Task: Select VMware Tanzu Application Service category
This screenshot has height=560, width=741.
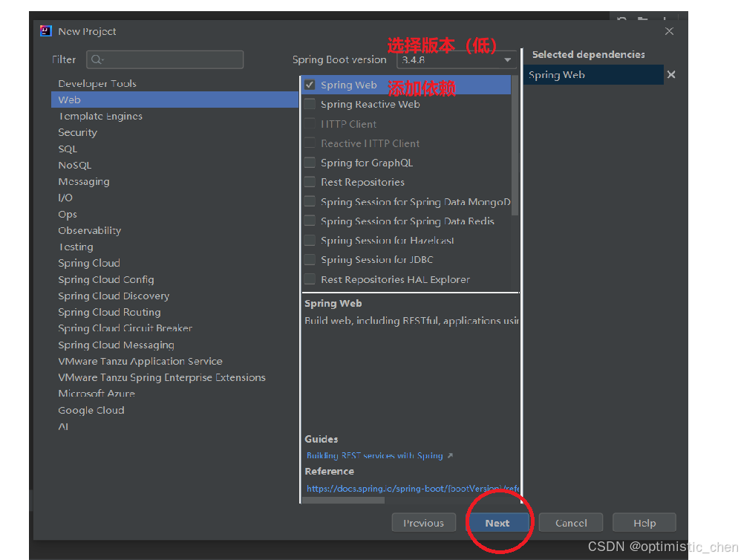Action: pos(140,361)
